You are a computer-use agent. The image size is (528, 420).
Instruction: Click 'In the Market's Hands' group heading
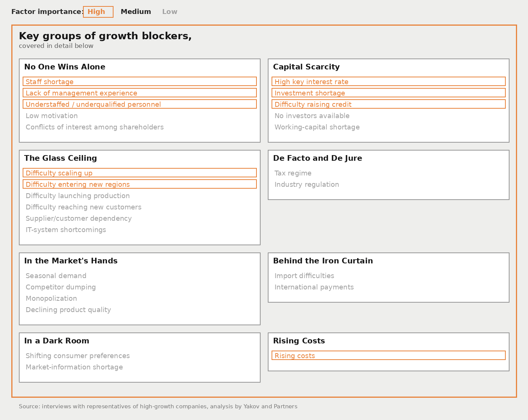71,261
